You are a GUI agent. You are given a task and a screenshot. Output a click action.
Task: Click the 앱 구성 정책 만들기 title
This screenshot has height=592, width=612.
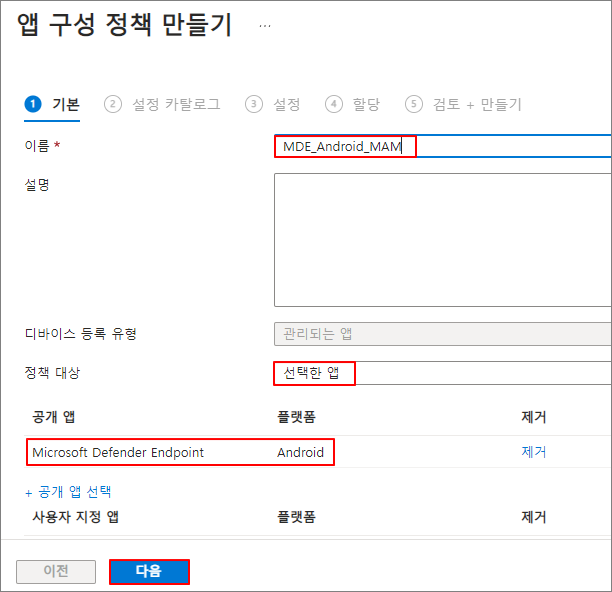coord(125,25)
